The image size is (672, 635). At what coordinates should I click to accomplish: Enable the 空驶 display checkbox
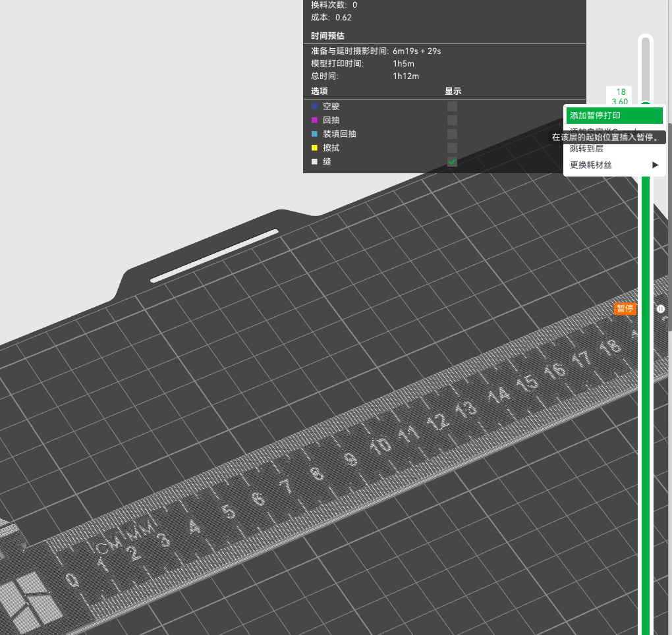[452, 106]
